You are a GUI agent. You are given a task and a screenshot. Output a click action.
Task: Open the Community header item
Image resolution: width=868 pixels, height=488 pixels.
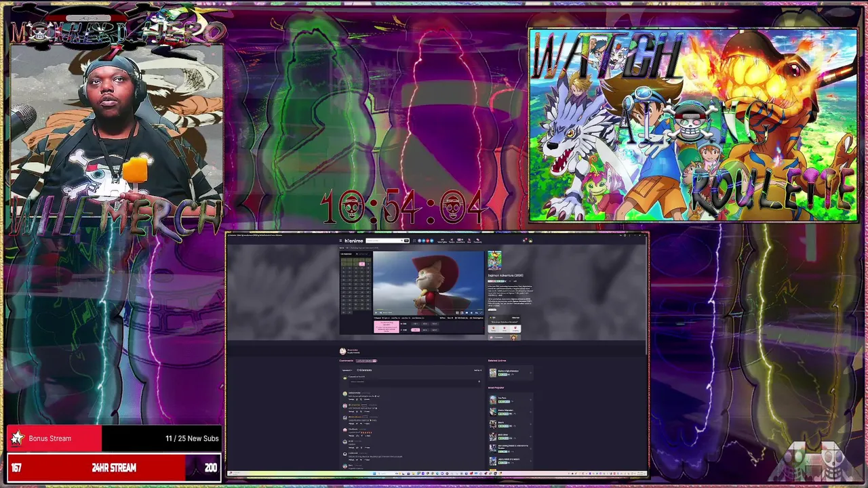point(477,241)
